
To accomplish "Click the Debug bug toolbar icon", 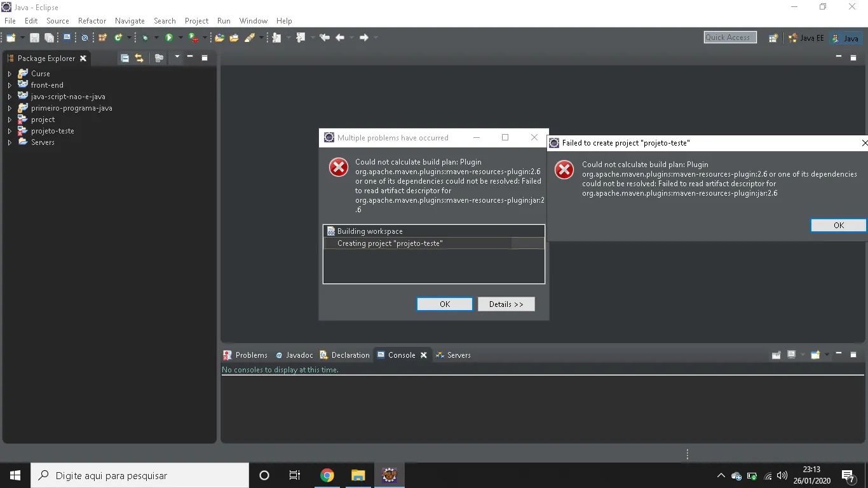I will tap(146, 38).
